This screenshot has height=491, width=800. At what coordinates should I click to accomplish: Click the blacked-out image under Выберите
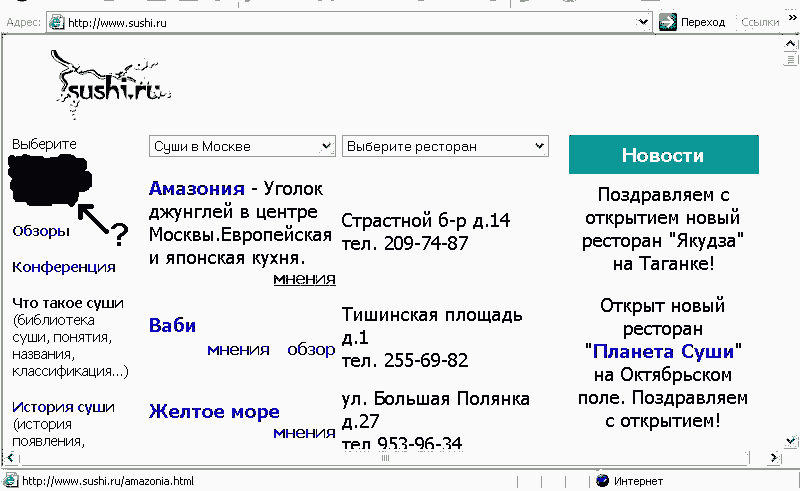tap(48, 178)
